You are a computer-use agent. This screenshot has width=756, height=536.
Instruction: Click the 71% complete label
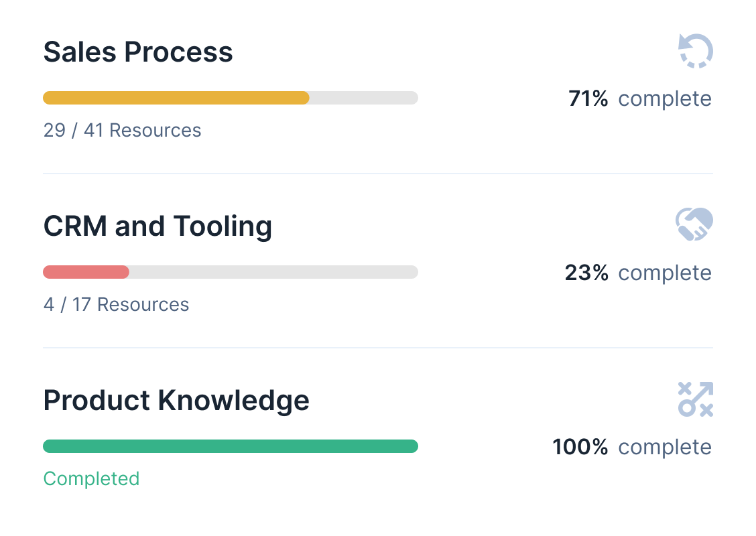[x=640, y=98]
